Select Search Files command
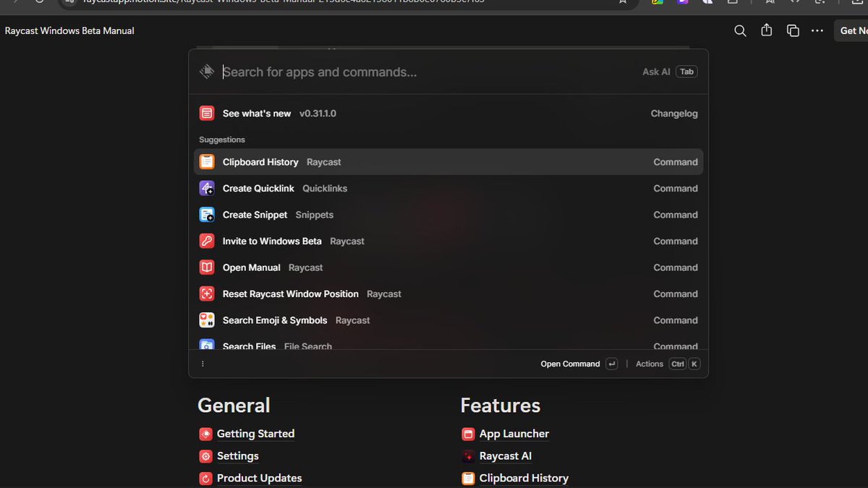Viewport: 868px width, 488px height. pos(448,343)
